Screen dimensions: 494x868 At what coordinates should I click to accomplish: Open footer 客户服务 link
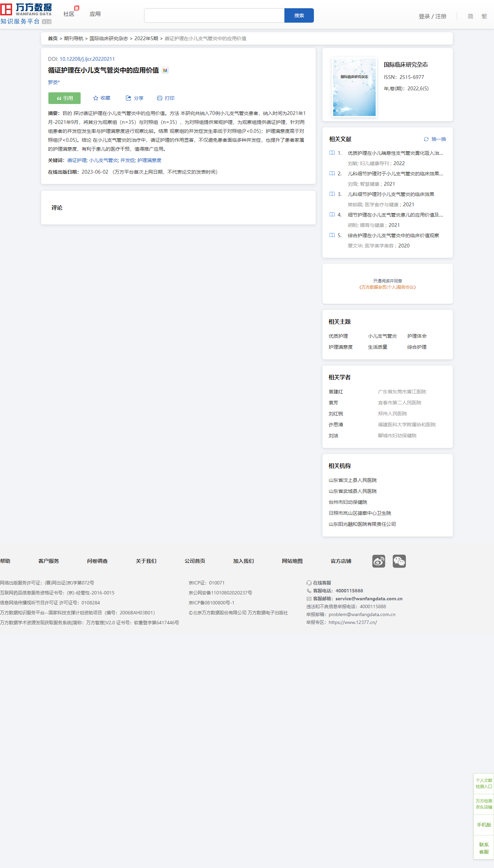pos(49,561)
